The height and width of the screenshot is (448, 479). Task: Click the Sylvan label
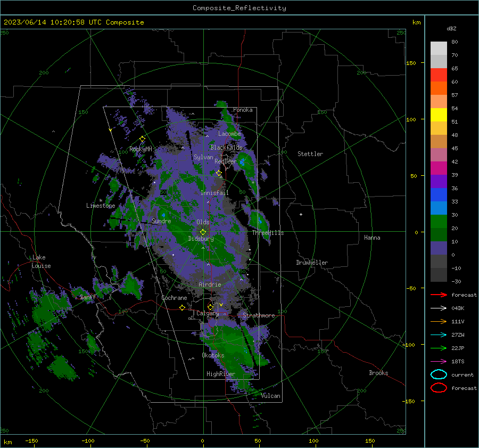[203, 157]
